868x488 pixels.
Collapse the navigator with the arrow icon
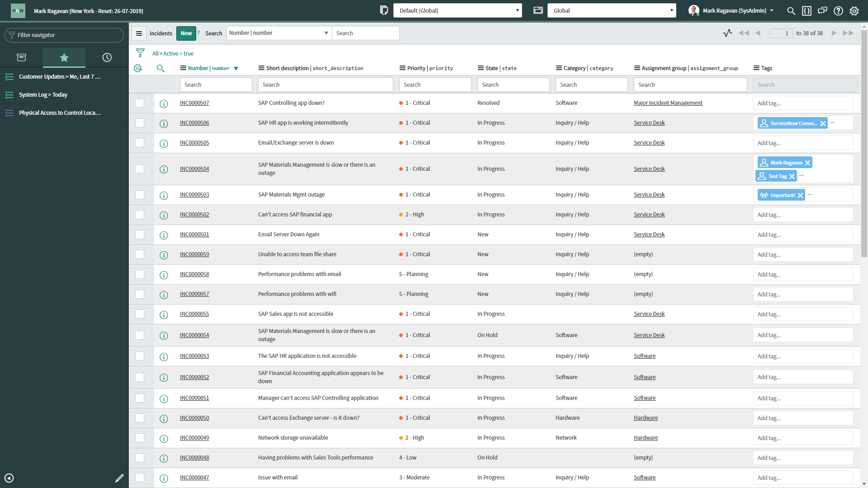coord(9,478)
